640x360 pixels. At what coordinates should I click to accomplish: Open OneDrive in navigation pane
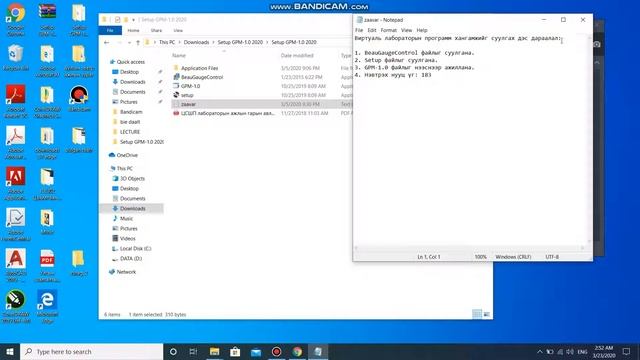click(127, 155)
